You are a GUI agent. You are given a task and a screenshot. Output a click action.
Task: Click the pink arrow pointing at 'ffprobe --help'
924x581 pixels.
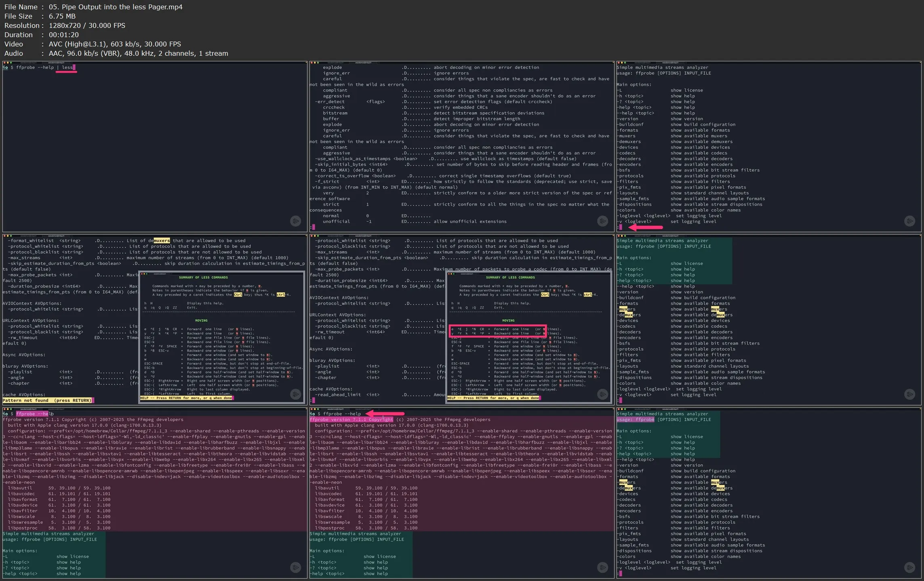[385, 414]
